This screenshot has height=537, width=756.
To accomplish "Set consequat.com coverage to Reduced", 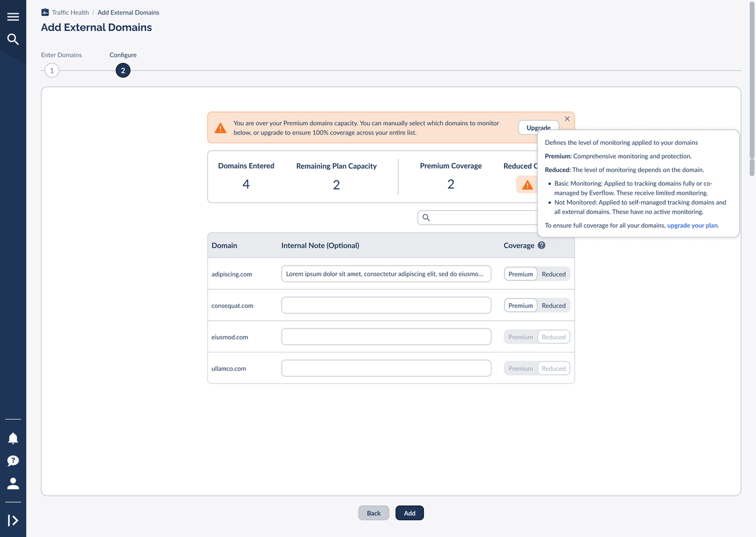I will (554, 305).
